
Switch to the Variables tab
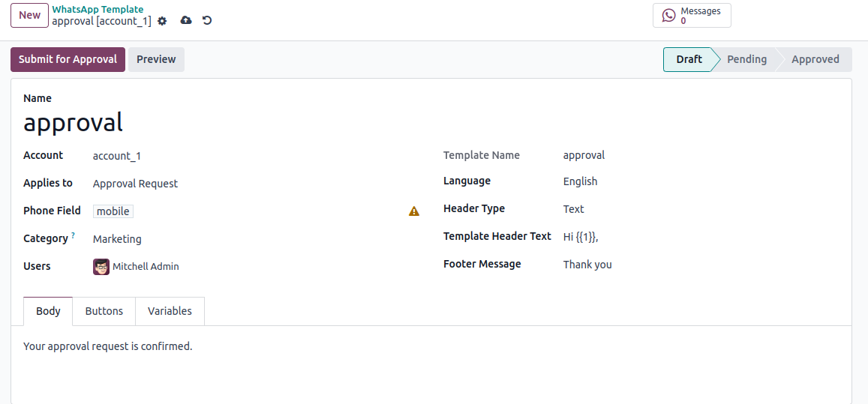(x=170, y=311)
